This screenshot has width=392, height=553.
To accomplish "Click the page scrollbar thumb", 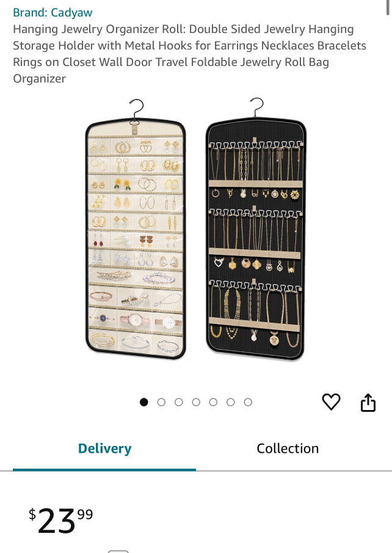I will 388,7.
